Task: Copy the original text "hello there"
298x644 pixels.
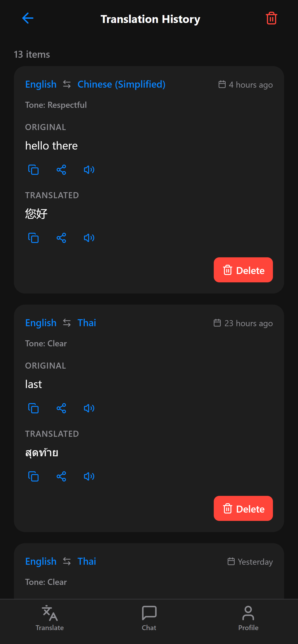Action: tap(33, 170)
